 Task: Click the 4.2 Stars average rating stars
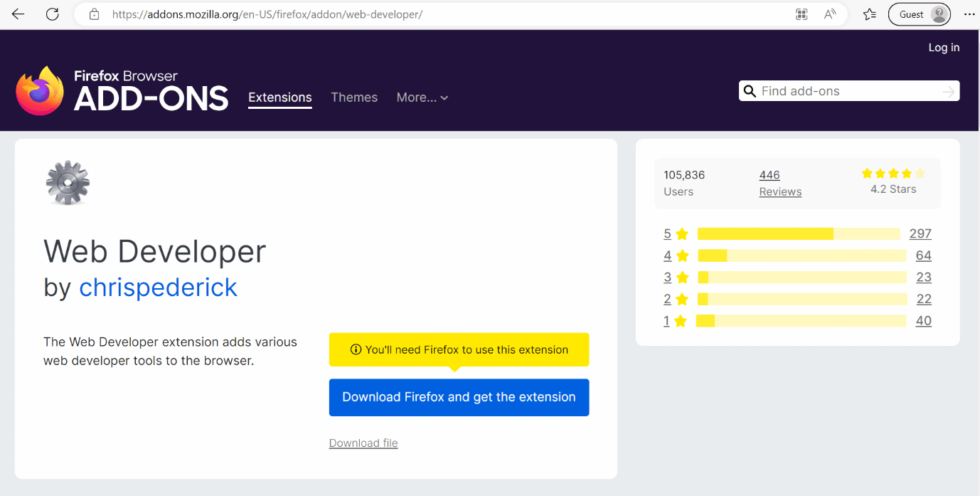coord(893,173)
